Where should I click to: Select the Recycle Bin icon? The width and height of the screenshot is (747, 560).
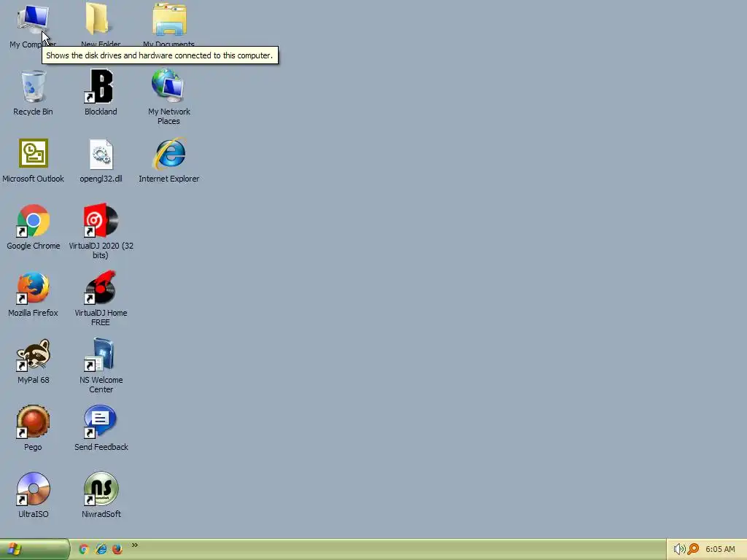(x=33, y=86)
